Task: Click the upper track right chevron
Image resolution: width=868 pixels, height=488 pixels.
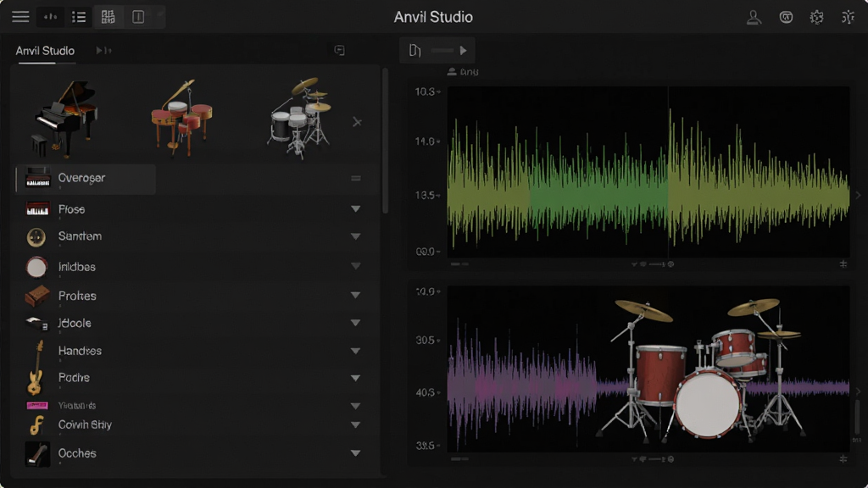Action: pyautogui.click(x=859, y=196)
